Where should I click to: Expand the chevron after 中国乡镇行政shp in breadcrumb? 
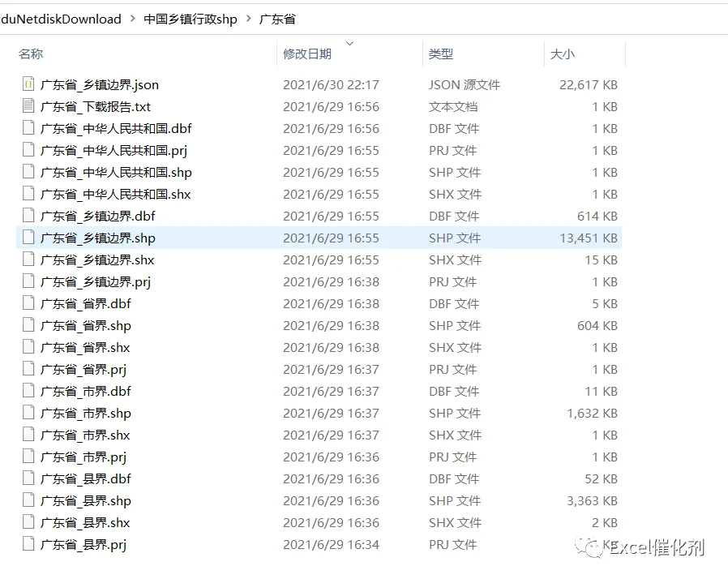point(248,19)
